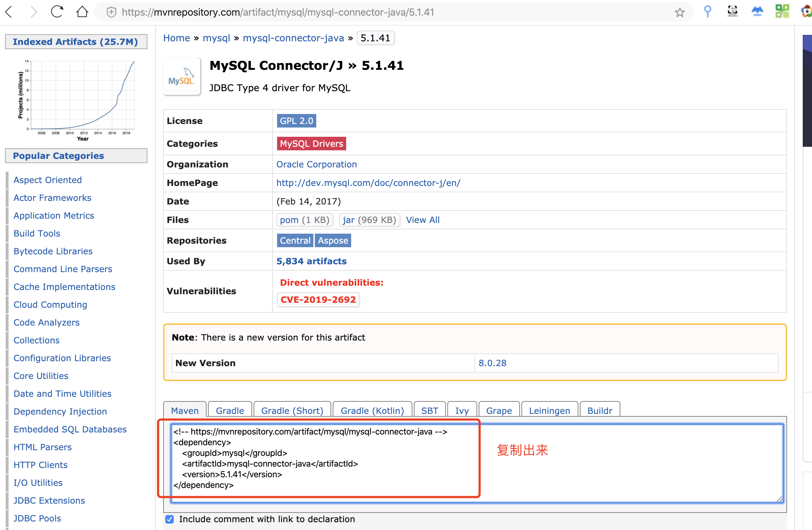Click the shield icon in address bar

pos(111,12)
